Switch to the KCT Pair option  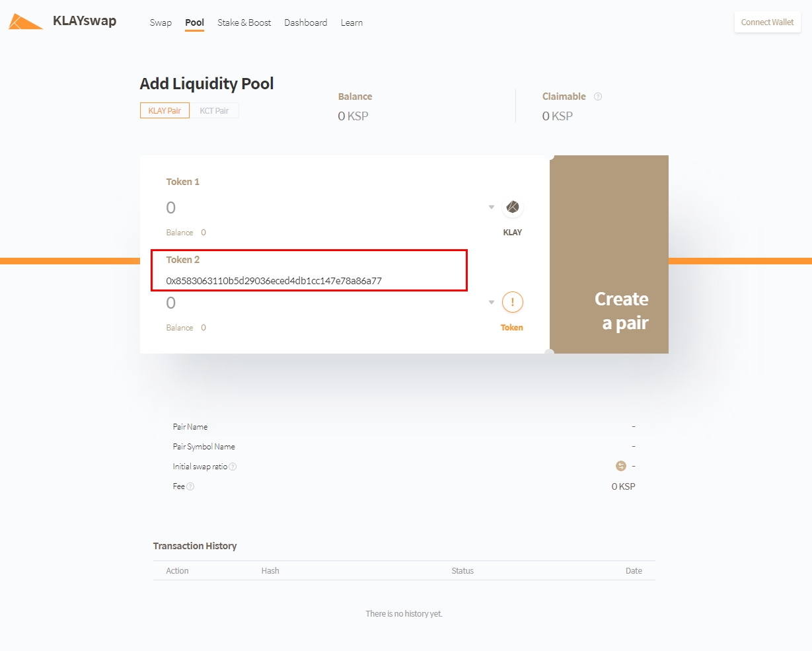214,110
